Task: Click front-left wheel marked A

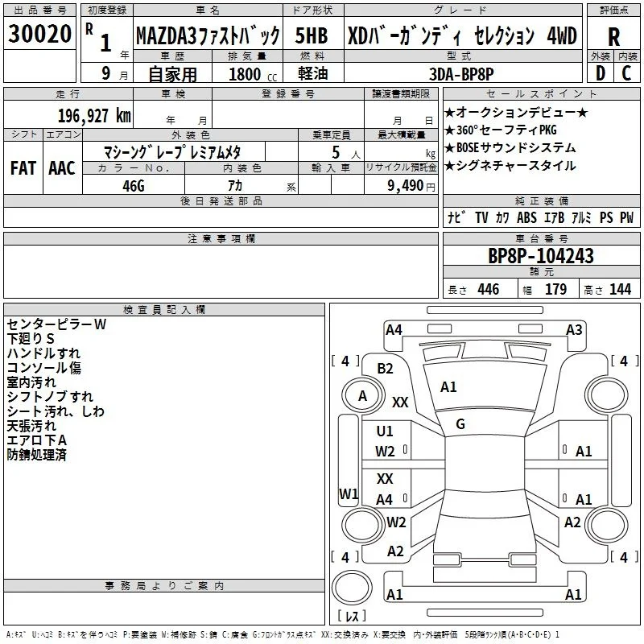Action: click(x=363, y=396)
